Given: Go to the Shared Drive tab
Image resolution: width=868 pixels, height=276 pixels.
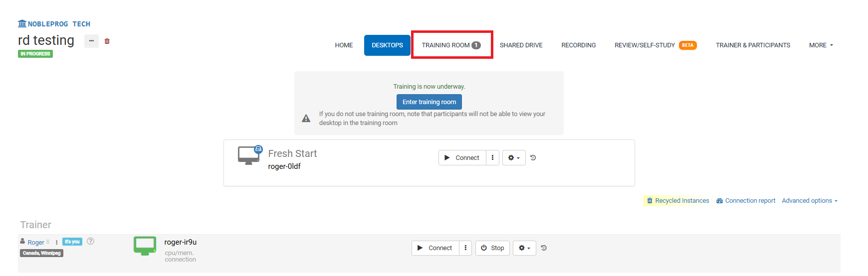Looking at the screenshot, I should (521, 45).
